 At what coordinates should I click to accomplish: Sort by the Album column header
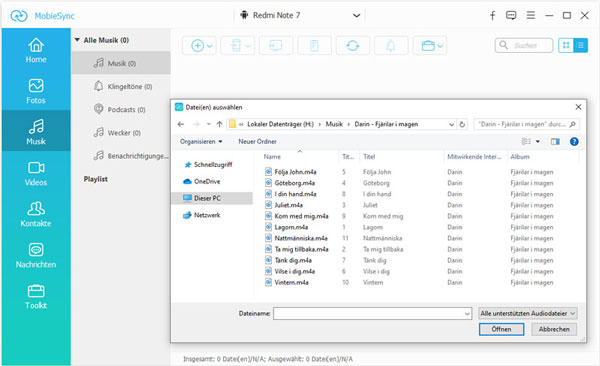tap(520, 157)
